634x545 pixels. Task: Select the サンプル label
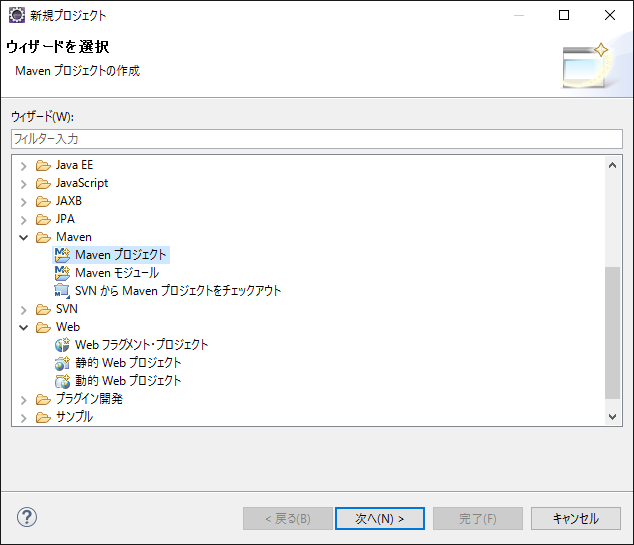74,417
